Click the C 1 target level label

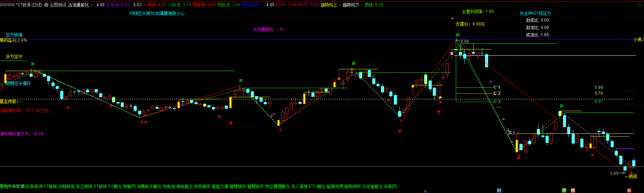point(497,87)
